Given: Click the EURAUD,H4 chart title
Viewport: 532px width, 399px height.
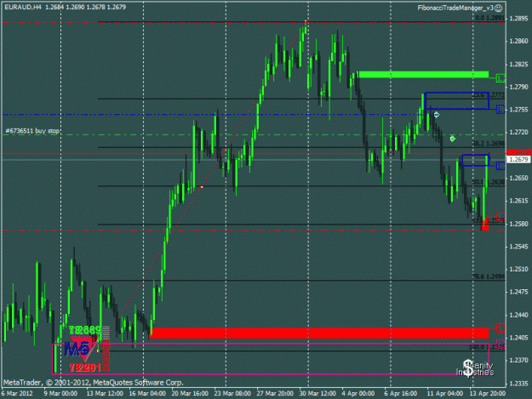Looking at the screenshot, I should pyautogui.click(x=23, y=7).
